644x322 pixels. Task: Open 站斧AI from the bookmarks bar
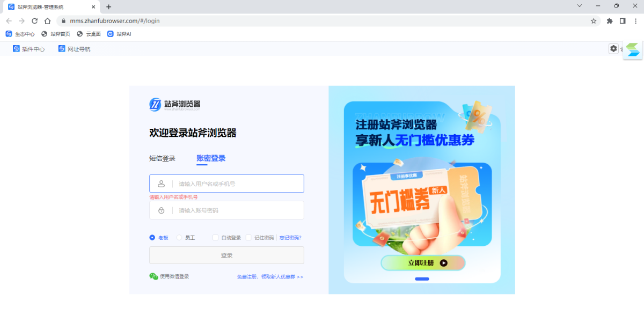click(x=119, y=33)
